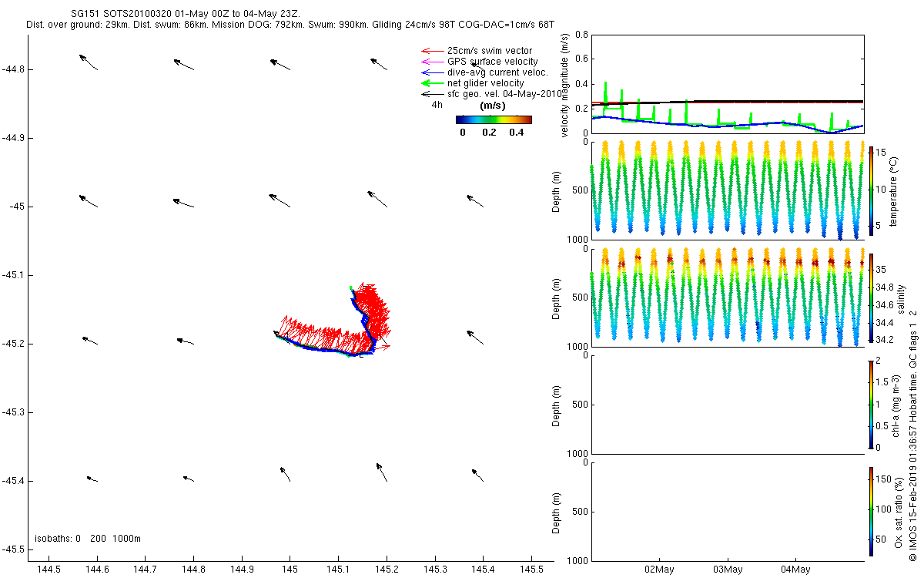Click the '04May' date tick label
Viewport: 924px width, 578px height.
pos(795,570)
